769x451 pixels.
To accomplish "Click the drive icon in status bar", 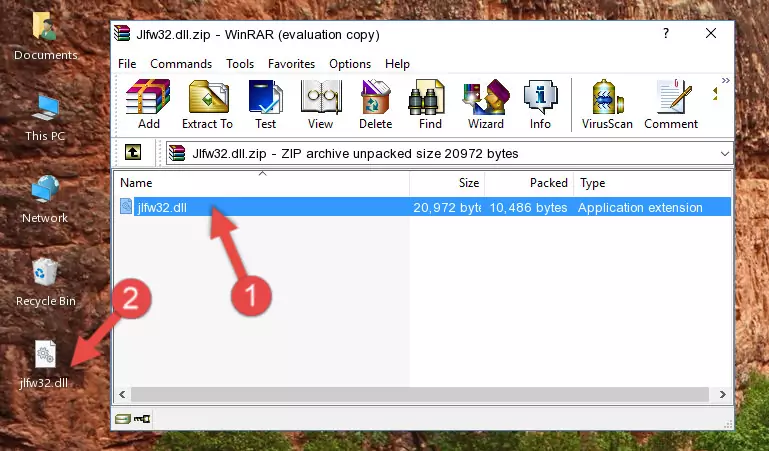I will pyautogui.click(x=123, y=419).
